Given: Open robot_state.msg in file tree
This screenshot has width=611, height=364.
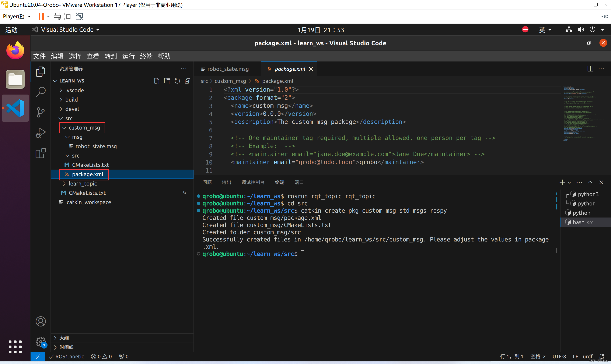Looking at the screenshot, I should pos(96,146).
